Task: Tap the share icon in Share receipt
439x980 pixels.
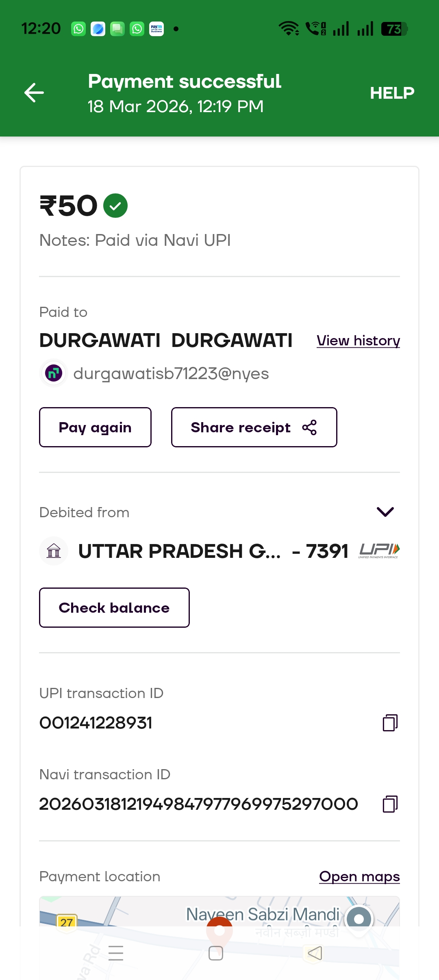Action: 309,427
